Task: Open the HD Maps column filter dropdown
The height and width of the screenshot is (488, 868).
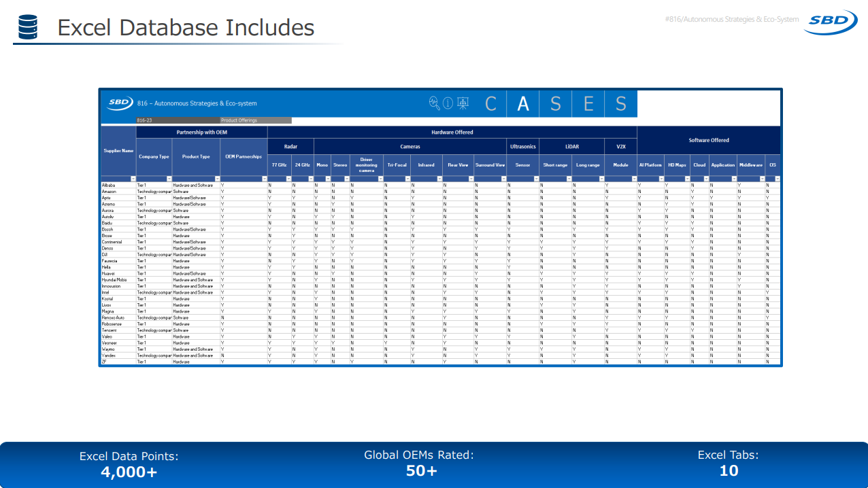Action: tap(686, 179)
